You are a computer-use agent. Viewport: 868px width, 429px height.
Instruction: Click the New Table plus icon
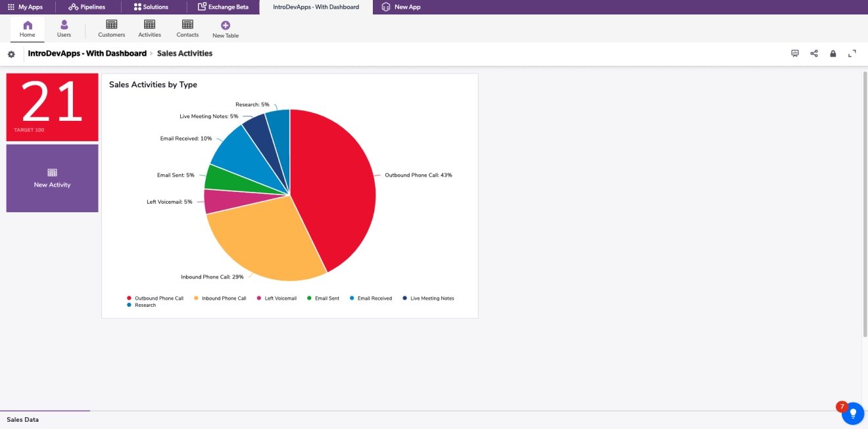click(226, 25)
